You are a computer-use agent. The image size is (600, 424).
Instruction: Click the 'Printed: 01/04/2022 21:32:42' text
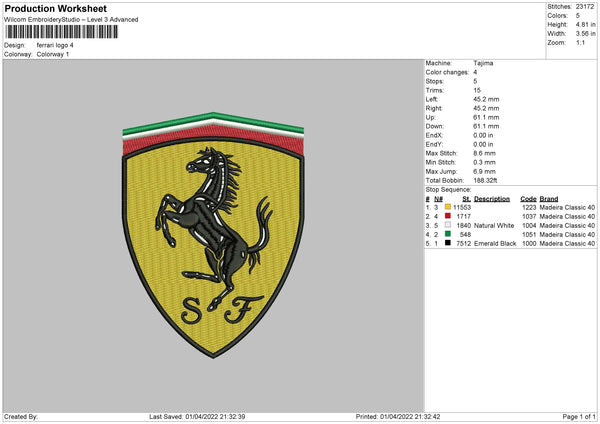[398, 416]
